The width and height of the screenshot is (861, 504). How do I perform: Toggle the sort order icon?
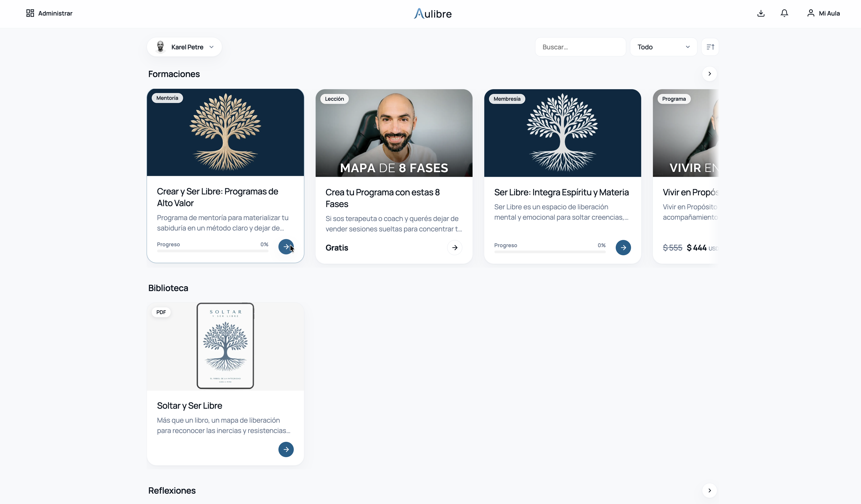pos(710,47)
